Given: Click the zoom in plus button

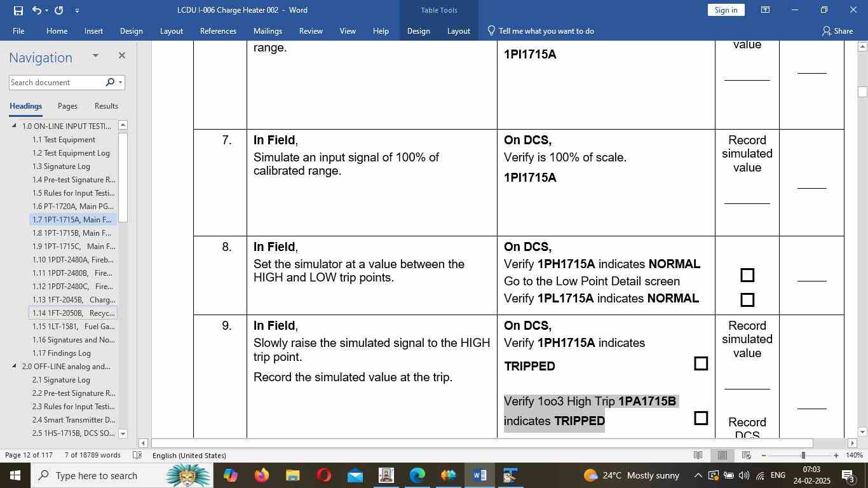Looking at the screenshot, I should (836, 456).
